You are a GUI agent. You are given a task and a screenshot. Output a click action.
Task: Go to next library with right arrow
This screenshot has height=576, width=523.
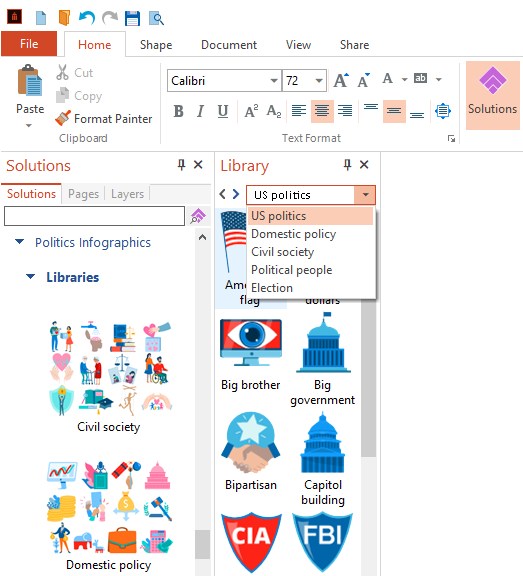click(236, 194)
